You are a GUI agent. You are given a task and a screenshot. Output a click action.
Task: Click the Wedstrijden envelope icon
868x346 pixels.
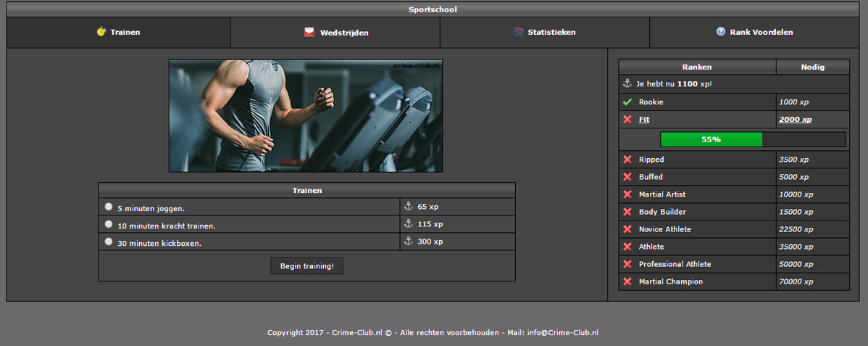(x=309, y=33)
